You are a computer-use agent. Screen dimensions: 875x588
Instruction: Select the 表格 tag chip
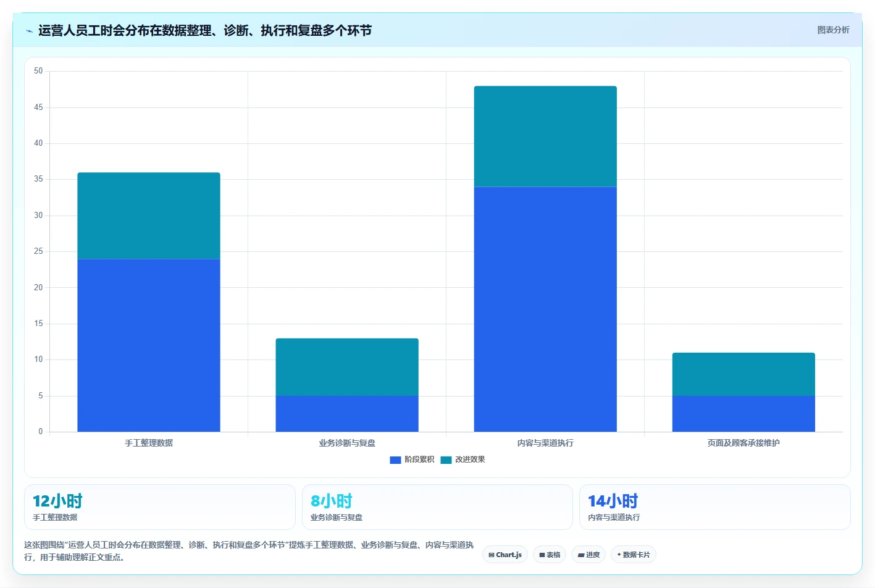pyautogui.click(x=550, y=555)
